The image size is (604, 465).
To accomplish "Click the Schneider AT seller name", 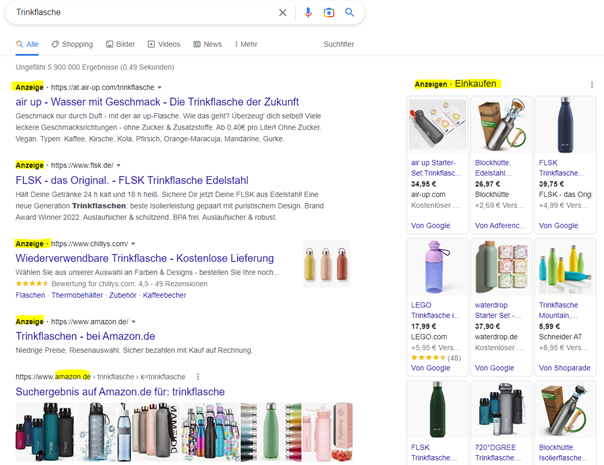I will click(x=560, y=337).
